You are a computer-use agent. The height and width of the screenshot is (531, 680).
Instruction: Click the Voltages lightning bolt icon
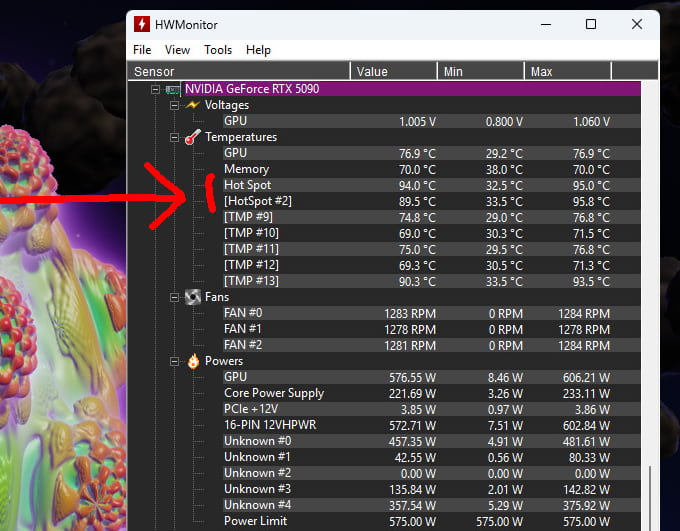[193, 105]
